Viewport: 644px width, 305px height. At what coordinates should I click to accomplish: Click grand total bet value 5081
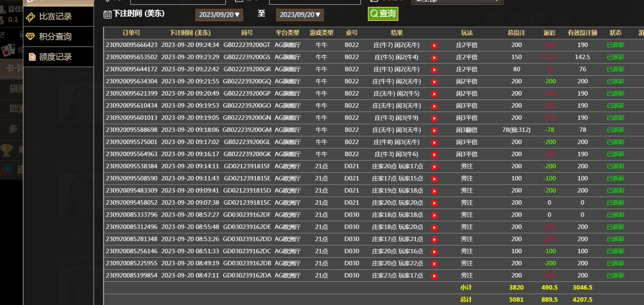pyautogui.click(x=516, y=299)
